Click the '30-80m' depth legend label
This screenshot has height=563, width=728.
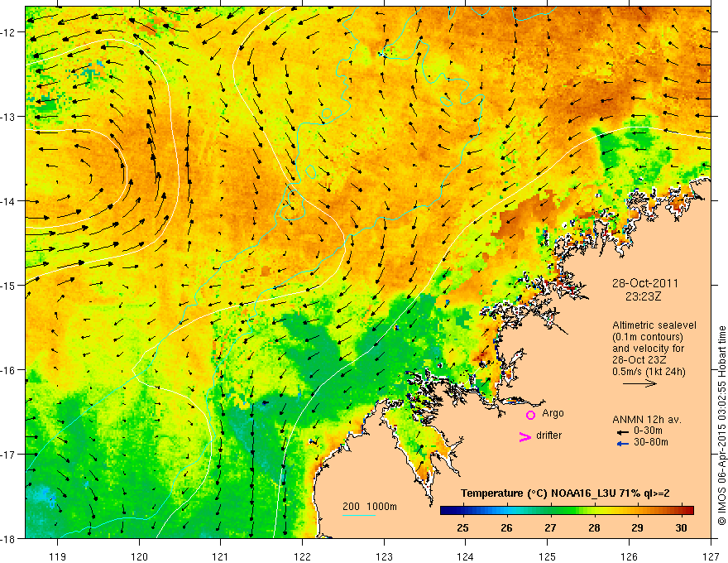pyautogui.click(x=651, y=442)
